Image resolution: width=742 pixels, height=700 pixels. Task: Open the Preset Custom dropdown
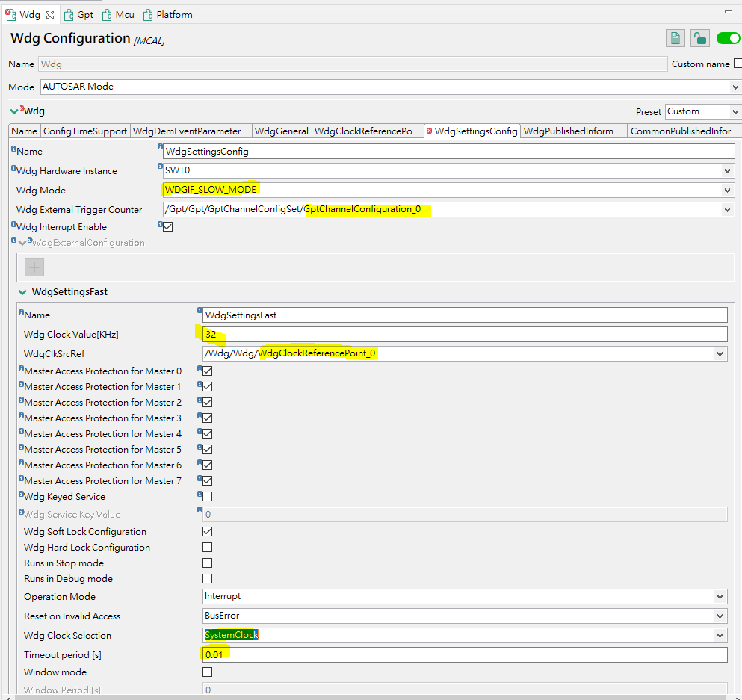(735, 111)
